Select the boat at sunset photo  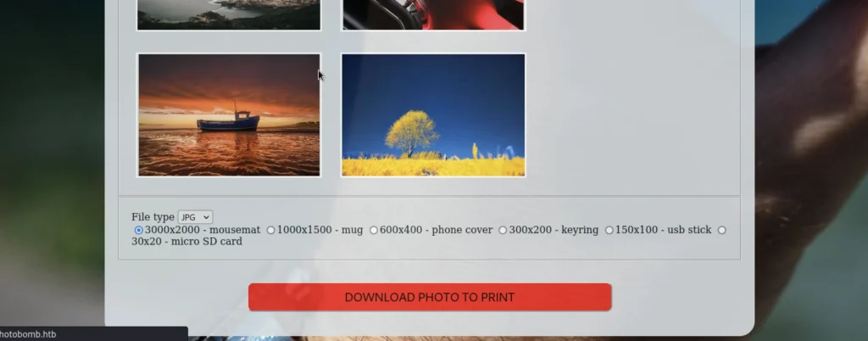point(229,115)
